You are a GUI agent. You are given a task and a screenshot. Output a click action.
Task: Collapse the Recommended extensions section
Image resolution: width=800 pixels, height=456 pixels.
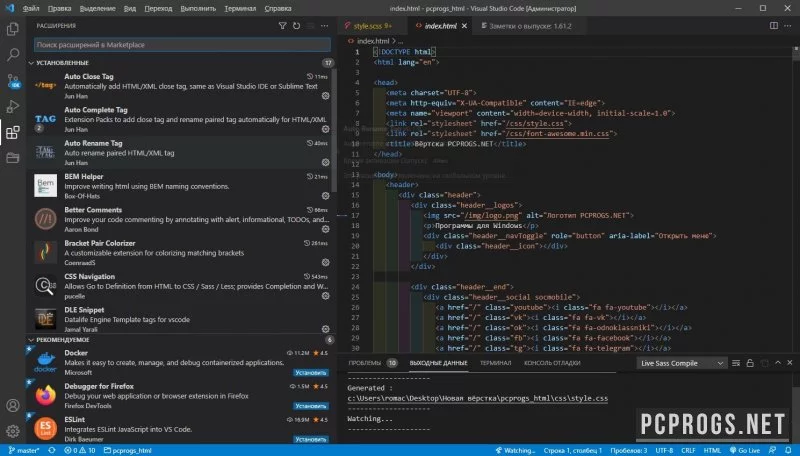31,340
